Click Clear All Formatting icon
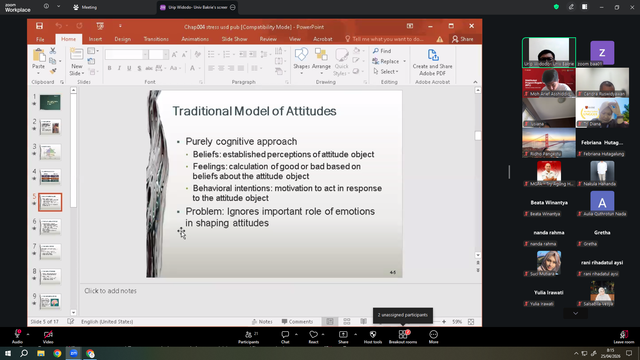The image size is (640, 360). [198, 54]
